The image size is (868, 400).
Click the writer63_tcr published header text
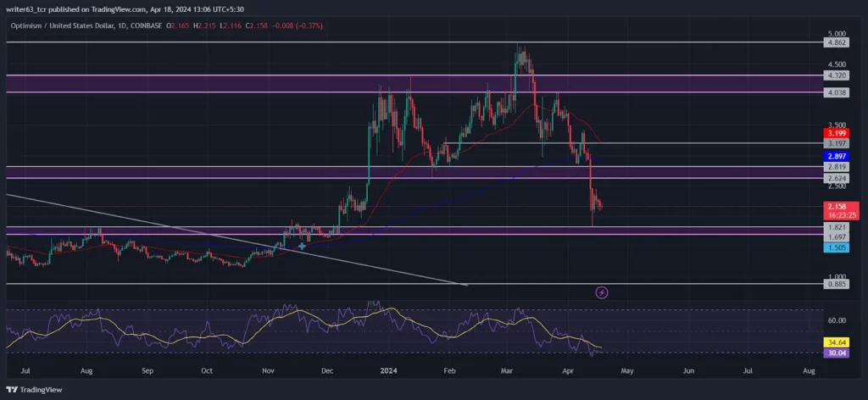[x=125, y=8]
